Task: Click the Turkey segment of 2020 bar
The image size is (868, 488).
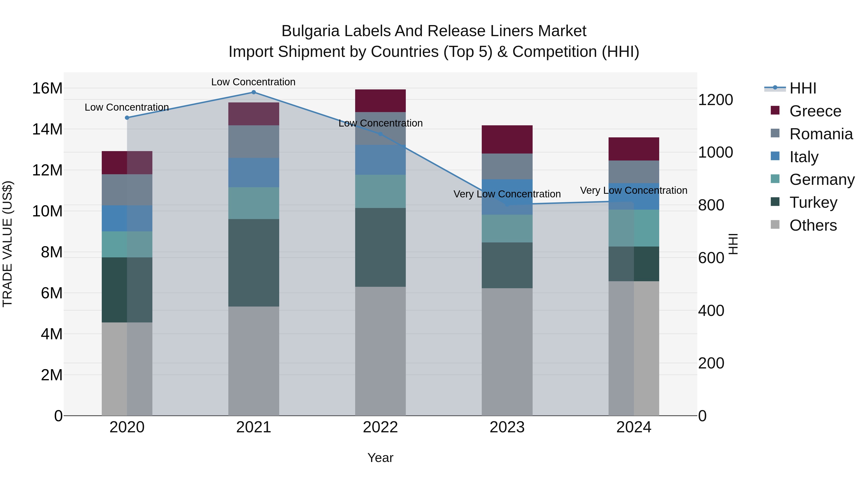Action: click(x=127, y=290)
